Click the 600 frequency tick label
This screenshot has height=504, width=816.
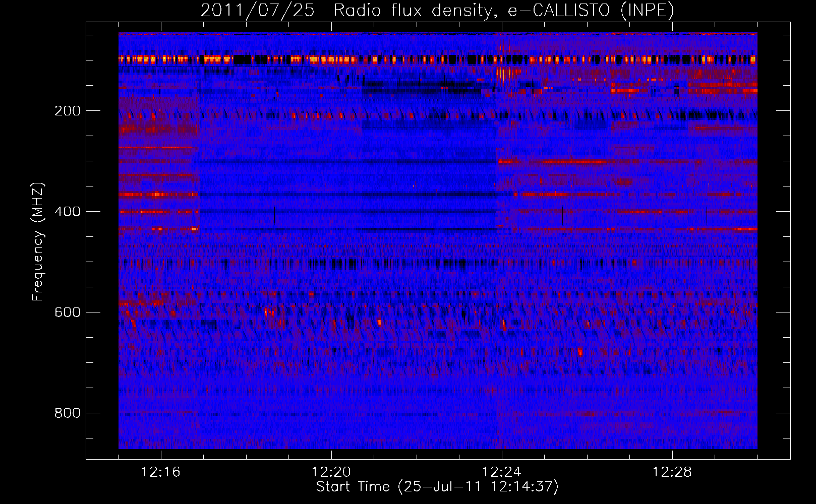click(67, 312)
